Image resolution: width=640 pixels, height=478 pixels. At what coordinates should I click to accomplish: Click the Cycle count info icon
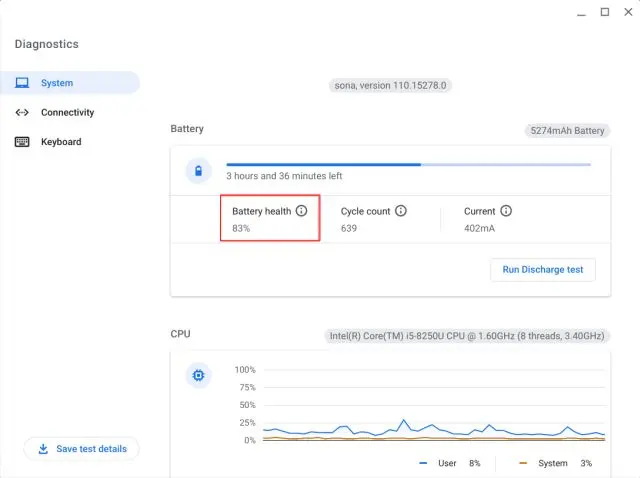401,211
